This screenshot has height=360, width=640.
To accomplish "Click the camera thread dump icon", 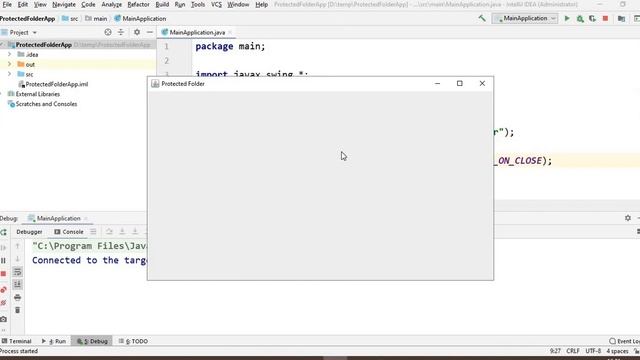I will [4, 319].
